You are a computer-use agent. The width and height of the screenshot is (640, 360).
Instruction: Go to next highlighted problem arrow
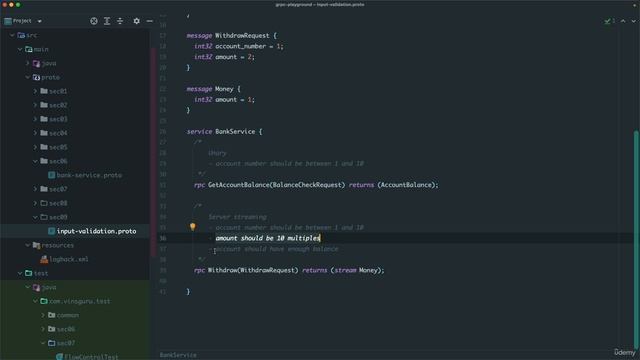[x=633, y=21]
